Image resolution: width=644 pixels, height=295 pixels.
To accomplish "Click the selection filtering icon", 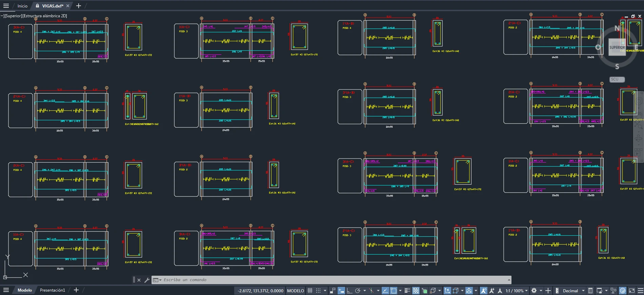I will (x=456, y=291).
